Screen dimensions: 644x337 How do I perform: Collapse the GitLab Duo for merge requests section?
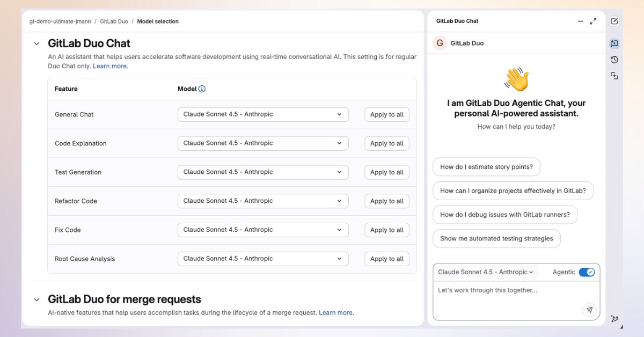tap(36, 299)
